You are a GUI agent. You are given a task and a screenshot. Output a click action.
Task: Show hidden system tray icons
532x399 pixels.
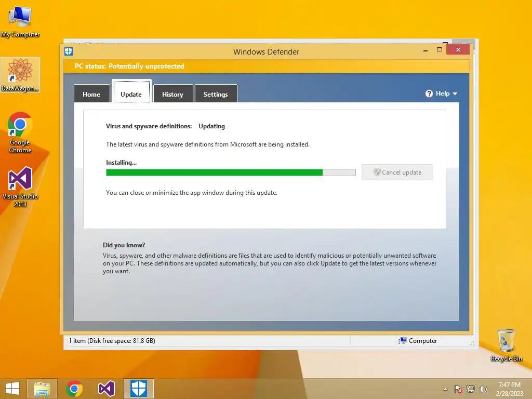445,389
